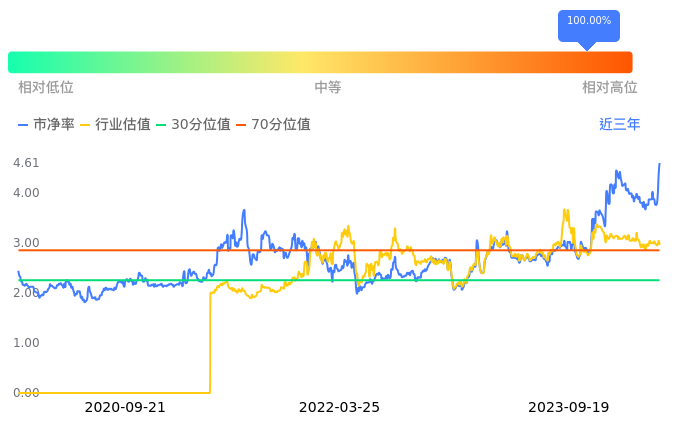The width and height of the screenshot is (686, 442).
Task: Click the 0.00 y-axis label
Action: point(26,393)
